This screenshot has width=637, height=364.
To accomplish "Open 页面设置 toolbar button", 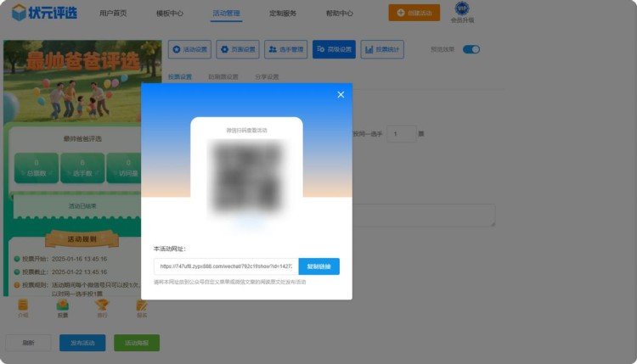I will (238, 49).
